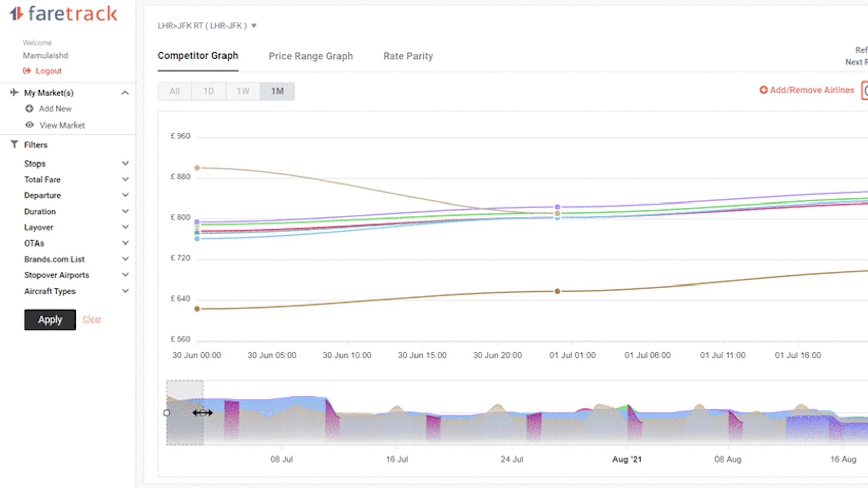Click the Add/Remove Airlines plus icon

pyautogui.click(x=763, y=90)
